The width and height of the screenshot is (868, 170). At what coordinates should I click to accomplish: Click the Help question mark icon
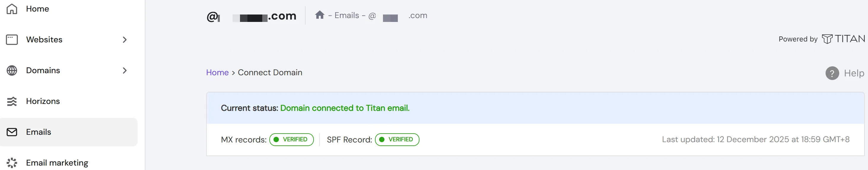tap(832, 73)
